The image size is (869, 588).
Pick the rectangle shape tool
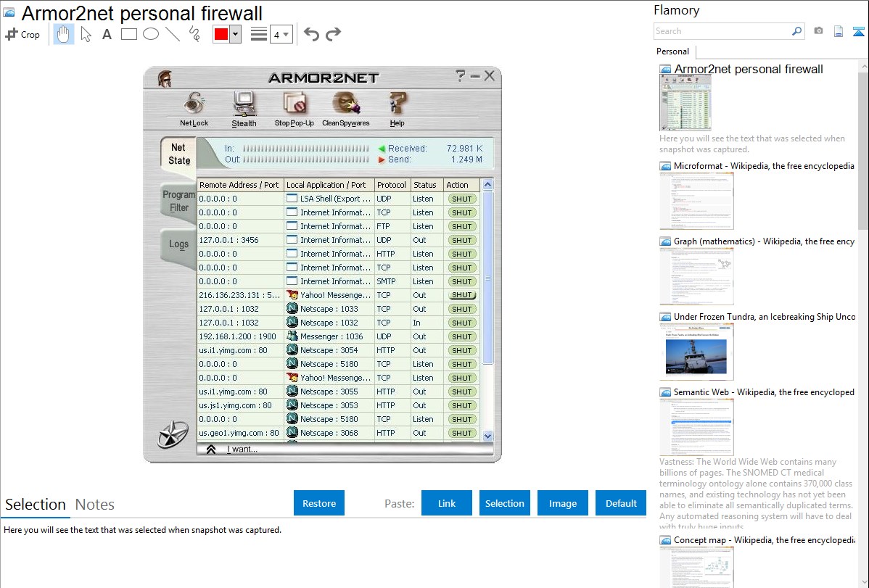[129, 34]
